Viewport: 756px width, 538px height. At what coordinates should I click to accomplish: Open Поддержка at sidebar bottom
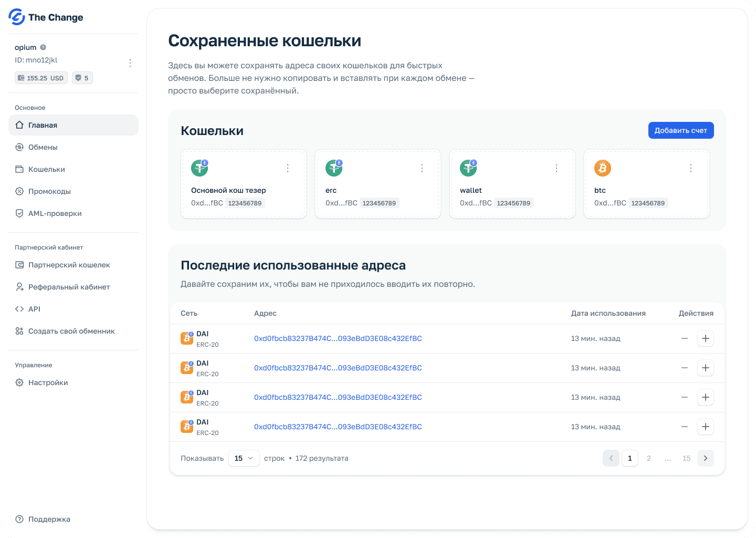73,519
